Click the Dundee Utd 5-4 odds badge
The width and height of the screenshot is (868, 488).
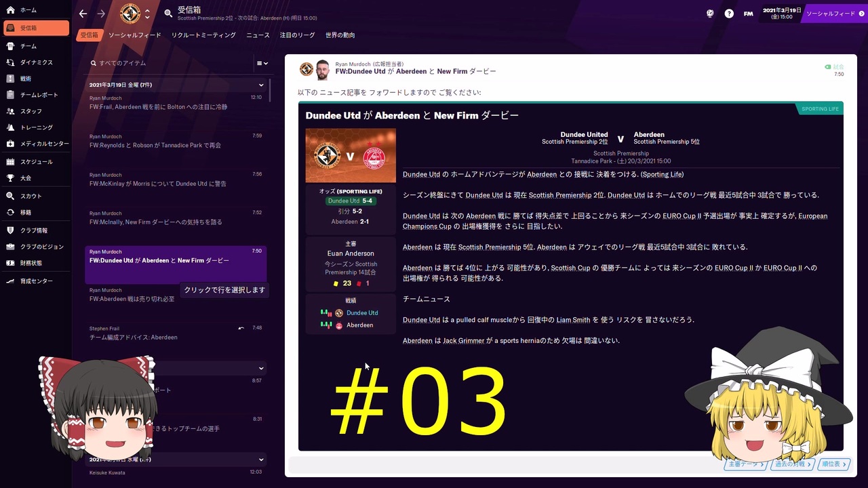pos(351,201)
